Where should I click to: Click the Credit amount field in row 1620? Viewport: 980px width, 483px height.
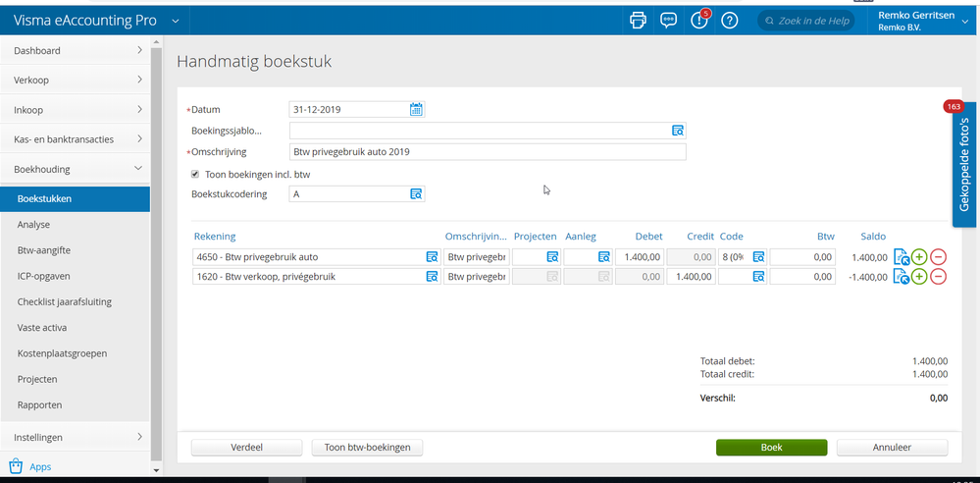click(691, 276)
